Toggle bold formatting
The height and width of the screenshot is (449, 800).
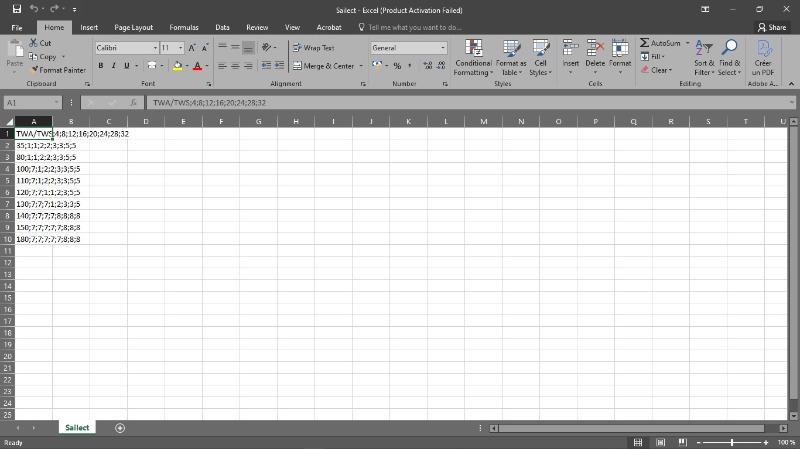tap(101, 66)
